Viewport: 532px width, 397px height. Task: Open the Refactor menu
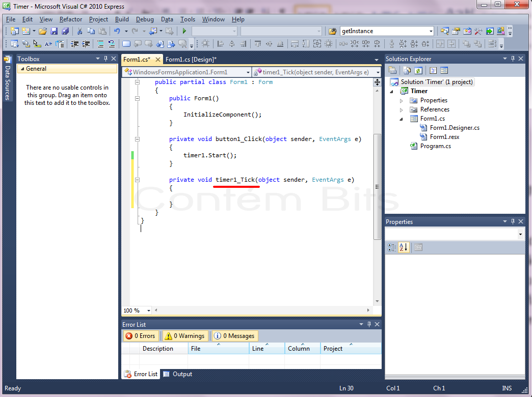coord(70,19)
